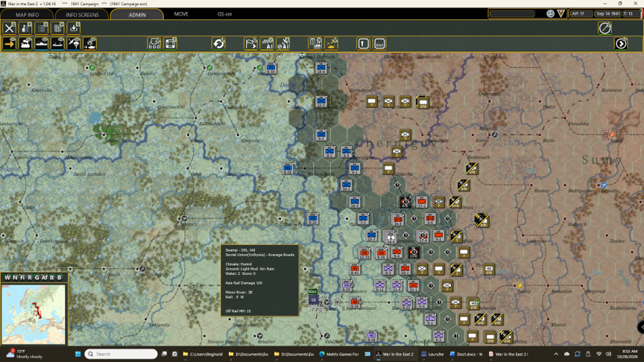Toggle the GS-on indicator in top bar
The image size is (644, 362).
point(224,14)
